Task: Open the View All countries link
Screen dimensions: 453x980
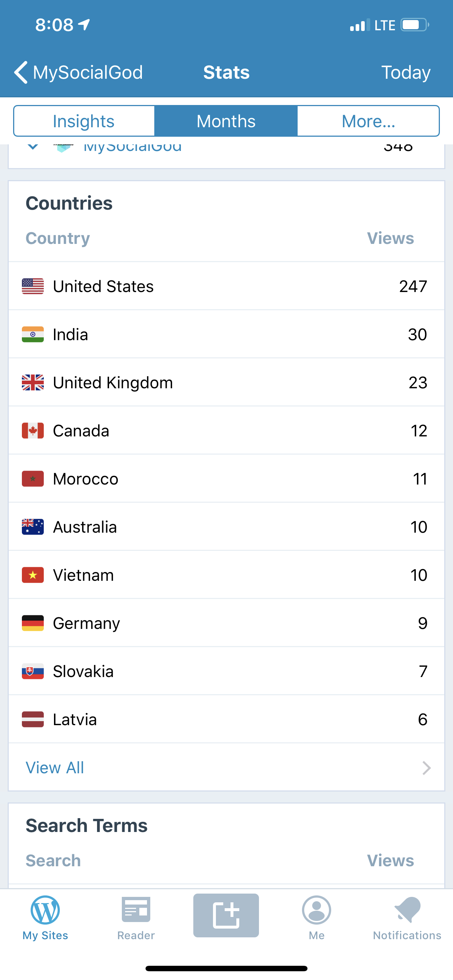Action: coord(55,768)
